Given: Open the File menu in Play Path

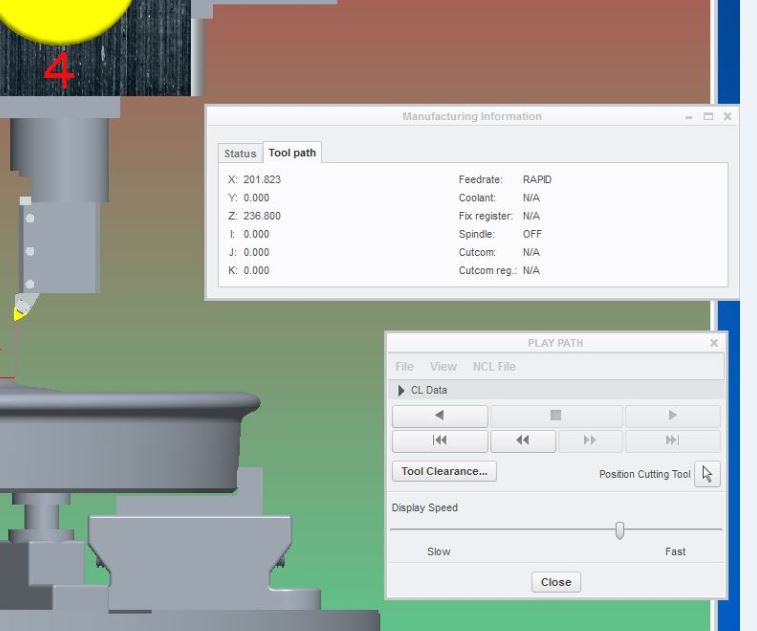Looking at the screenshot, I should [404, 366].
